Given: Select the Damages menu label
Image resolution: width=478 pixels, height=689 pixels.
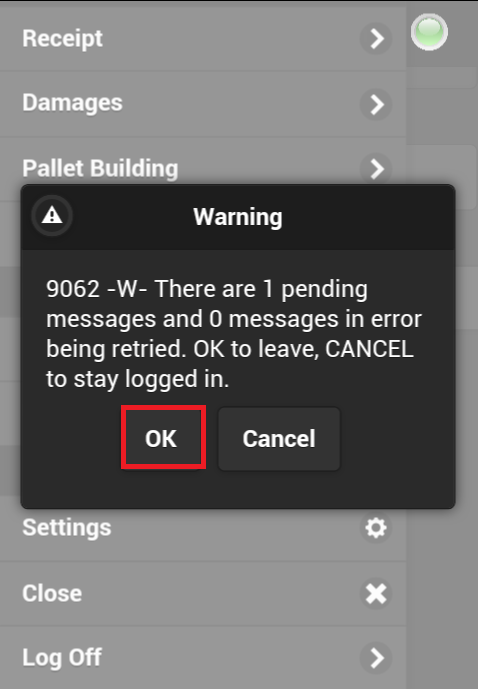Looking at the screenshot, I should pos(72,103).
